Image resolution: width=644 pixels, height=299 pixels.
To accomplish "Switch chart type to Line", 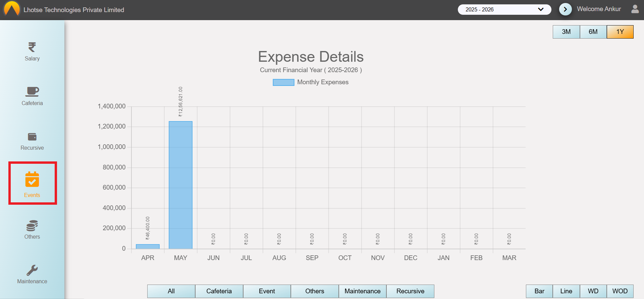I will point(566,291).
